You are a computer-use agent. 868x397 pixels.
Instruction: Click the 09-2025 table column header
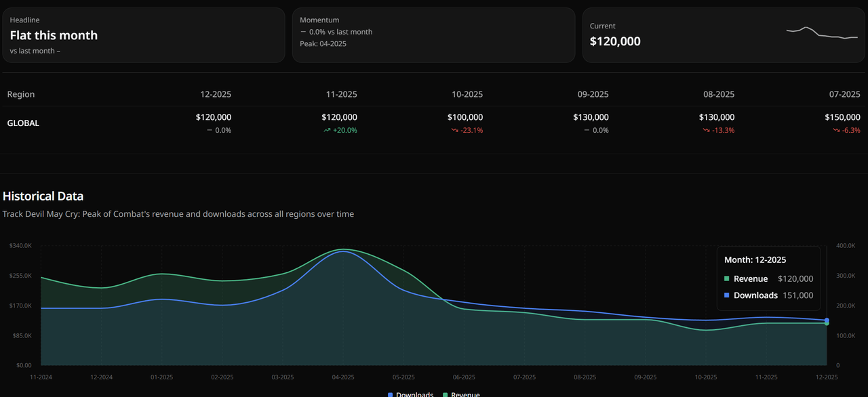[x=593, y=94]
